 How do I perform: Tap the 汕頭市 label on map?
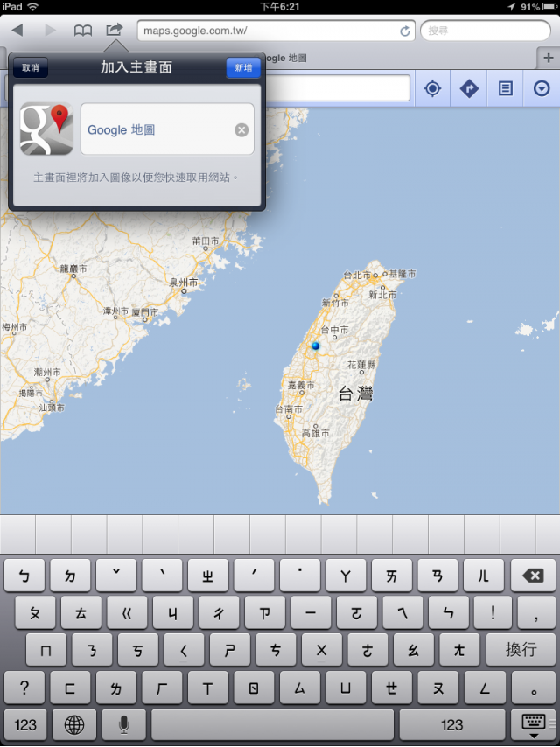click(52, 408)
